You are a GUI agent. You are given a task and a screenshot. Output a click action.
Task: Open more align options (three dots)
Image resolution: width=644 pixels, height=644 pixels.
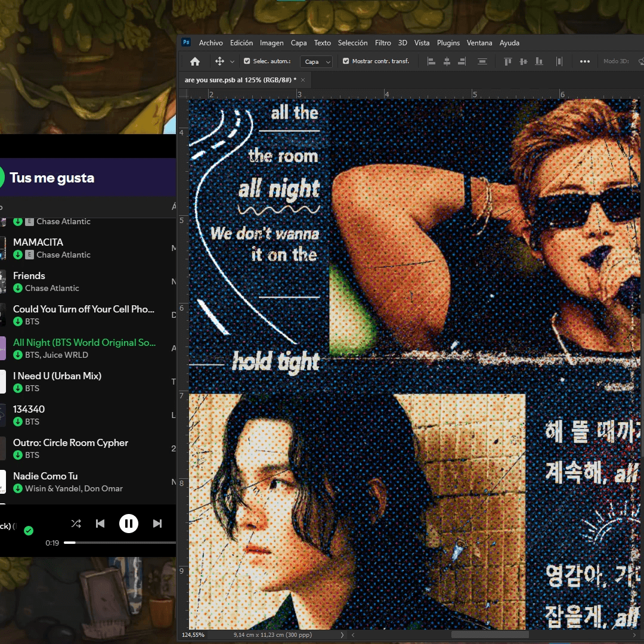[x=585, y=61]
